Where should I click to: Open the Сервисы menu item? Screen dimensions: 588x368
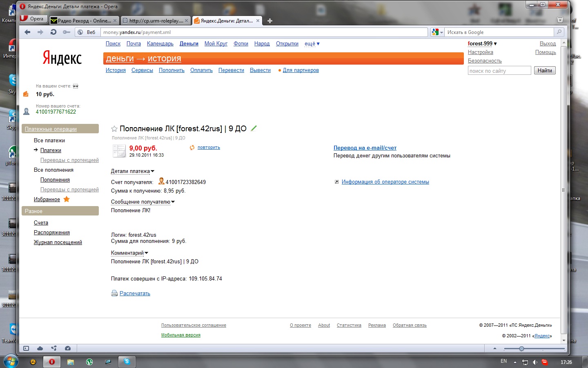coord(142,70)
